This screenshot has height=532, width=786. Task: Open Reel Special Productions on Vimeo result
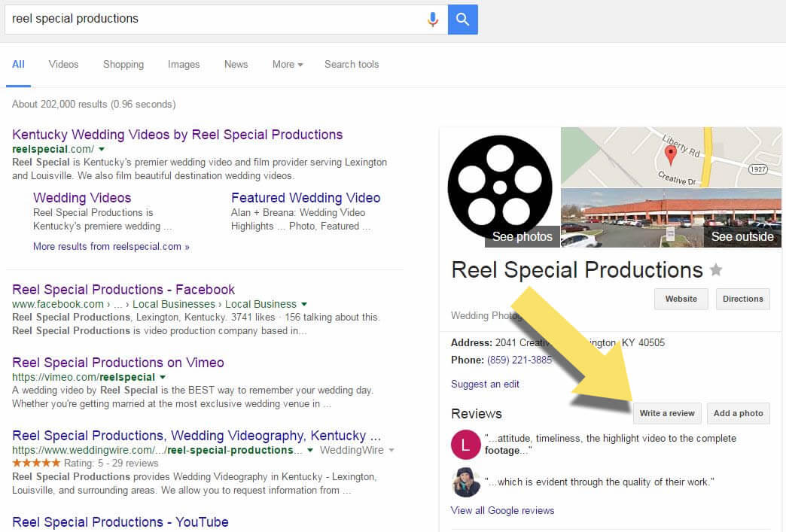point(117,363)
